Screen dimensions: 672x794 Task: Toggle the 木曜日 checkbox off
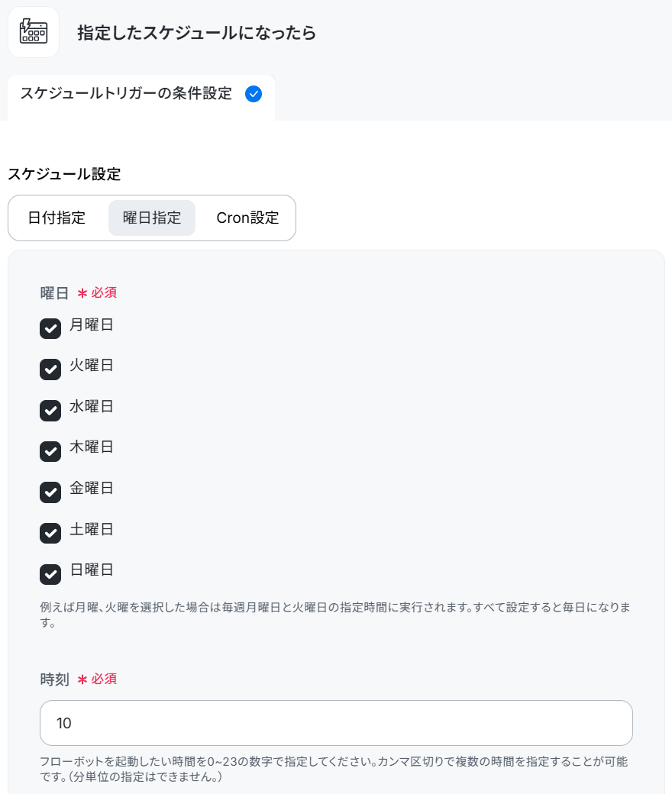pyautogui.click(x=50, y=451)
